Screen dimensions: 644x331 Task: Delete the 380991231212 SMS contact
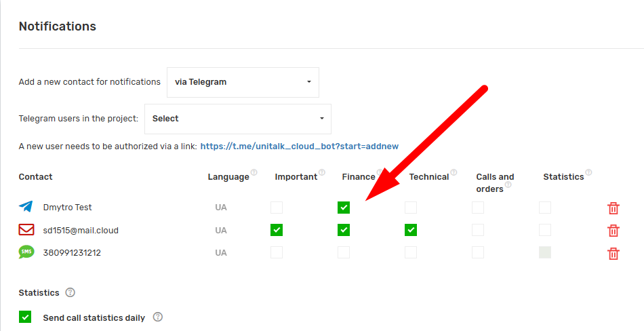613,254
